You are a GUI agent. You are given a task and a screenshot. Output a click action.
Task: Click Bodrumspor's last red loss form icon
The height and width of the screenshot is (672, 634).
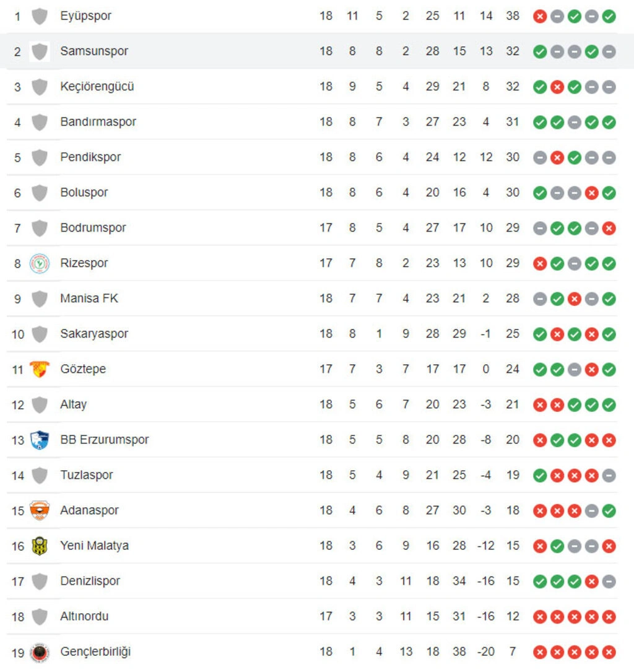(609, 229)
